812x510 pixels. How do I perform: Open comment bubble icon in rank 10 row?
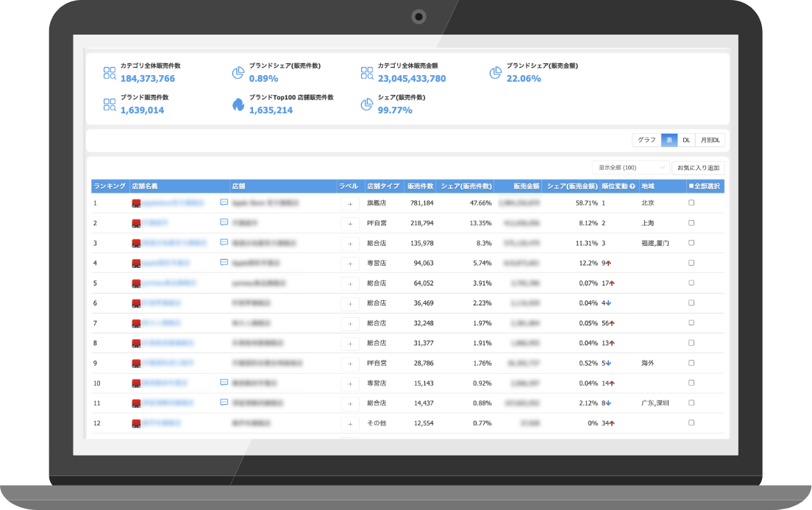224,383
